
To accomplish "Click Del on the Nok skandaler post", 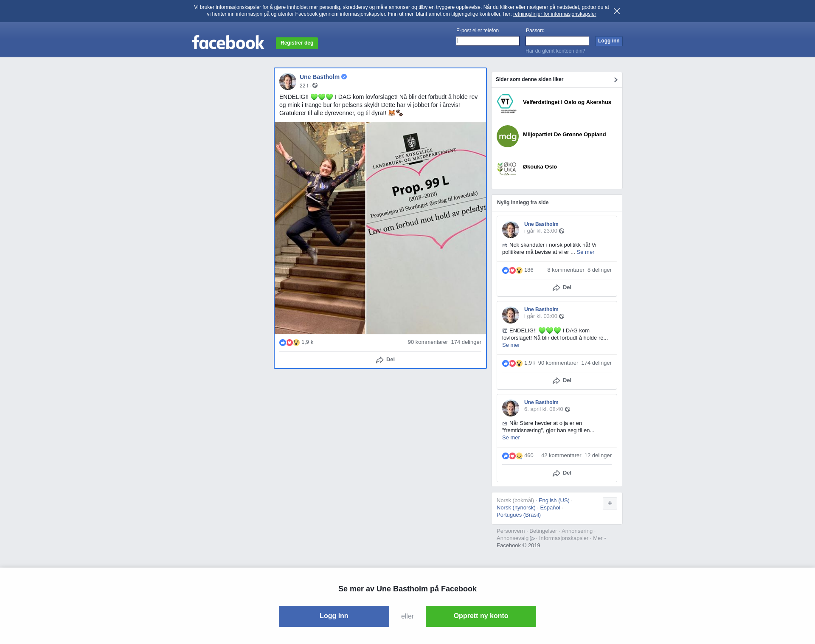I will coord(562,288).
